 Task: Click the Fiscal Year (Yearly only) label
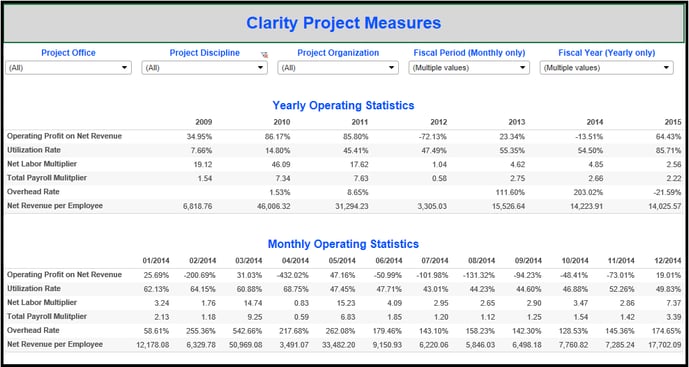tap(606, 53)
